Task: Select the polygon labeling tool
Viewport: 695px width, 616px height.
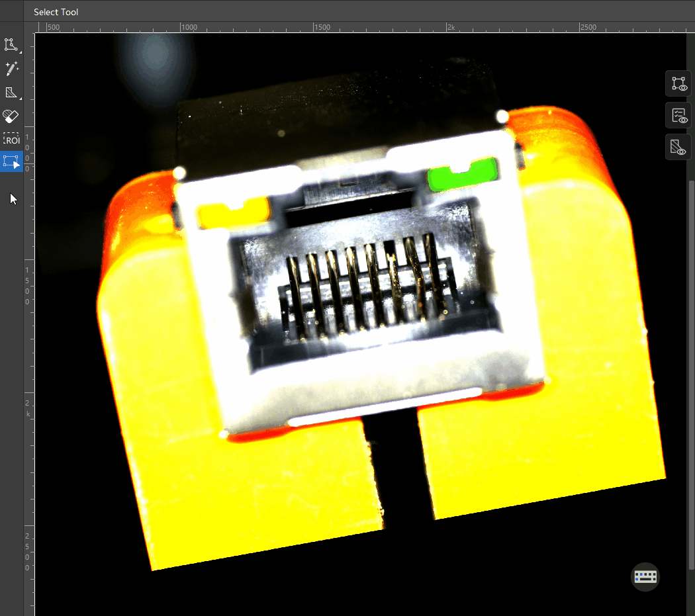Action: 11,45
